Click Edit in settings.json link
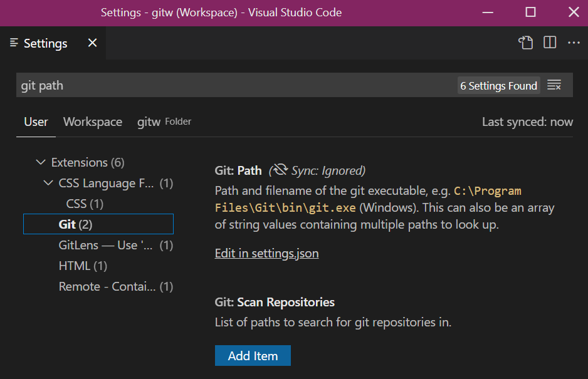This screenshot has width=588, height=379. tap(266, 254)
